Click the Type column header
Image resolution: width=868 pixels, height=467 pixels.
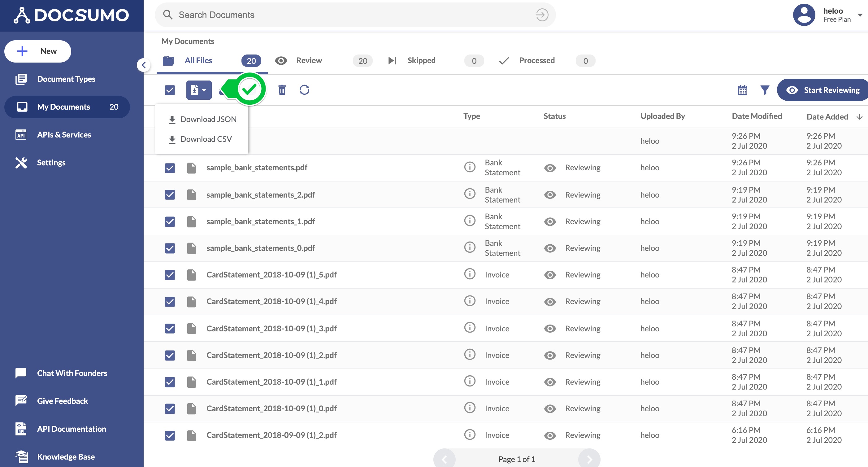coord(471,116)
